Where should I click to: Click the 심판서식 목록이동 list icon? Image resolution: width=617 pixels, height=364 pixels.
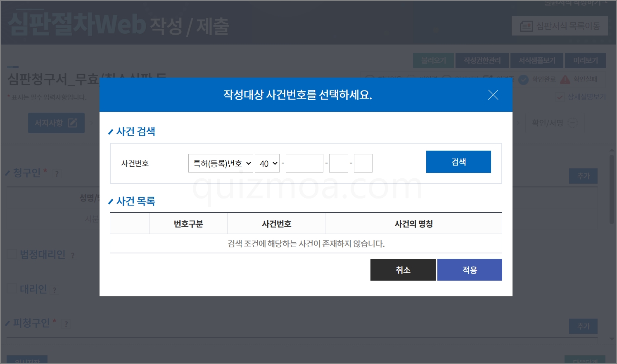click(526, 26)
